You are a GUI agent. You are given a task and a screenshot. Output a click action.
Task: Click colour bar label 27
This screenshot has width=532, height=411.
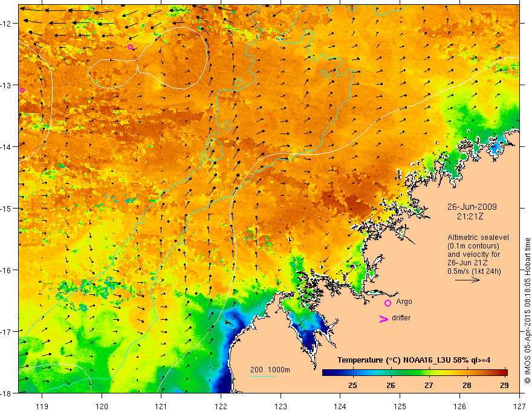429,386
